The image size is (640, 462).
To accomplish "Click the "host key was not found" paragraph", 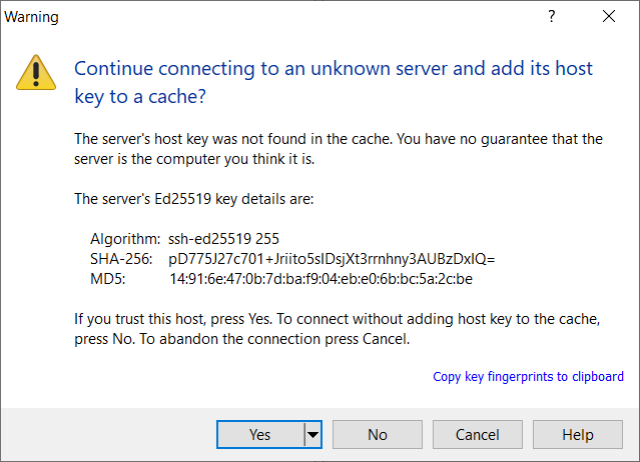I will 339,148.
